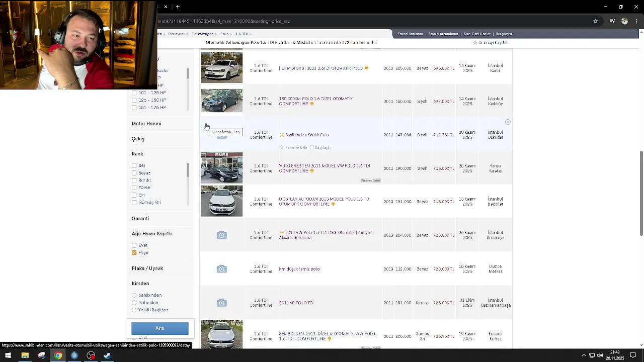Viewport: 644px width, 362px height.
Task: Check the Füme color filter
Action: (x=134, y=188)
